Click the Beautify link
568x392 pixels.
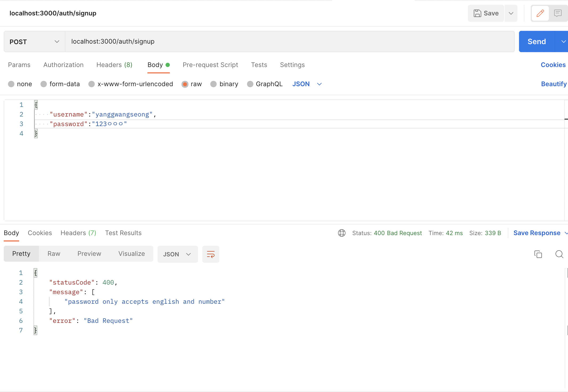click(554, 84)
